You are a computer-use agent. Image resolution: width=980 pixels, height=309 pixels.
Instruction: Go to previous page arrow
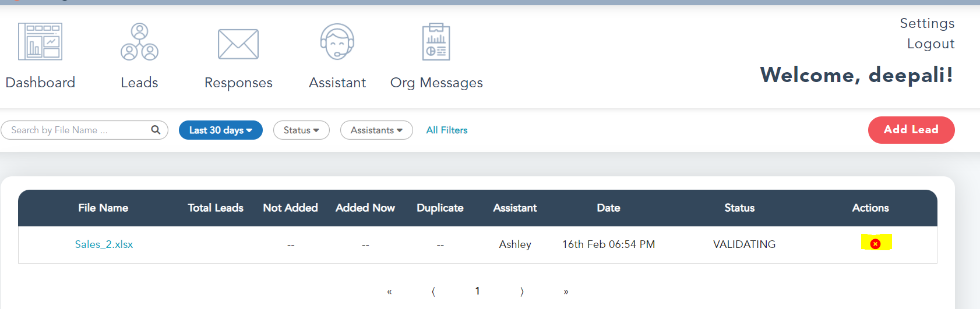click(433, 292)
